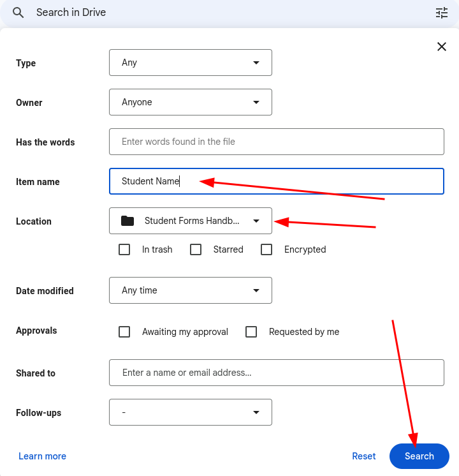The height and width of the screenshot is (476, 459).
Task: Click the magnifying glass search icon
Action: (x=18, y=13)
